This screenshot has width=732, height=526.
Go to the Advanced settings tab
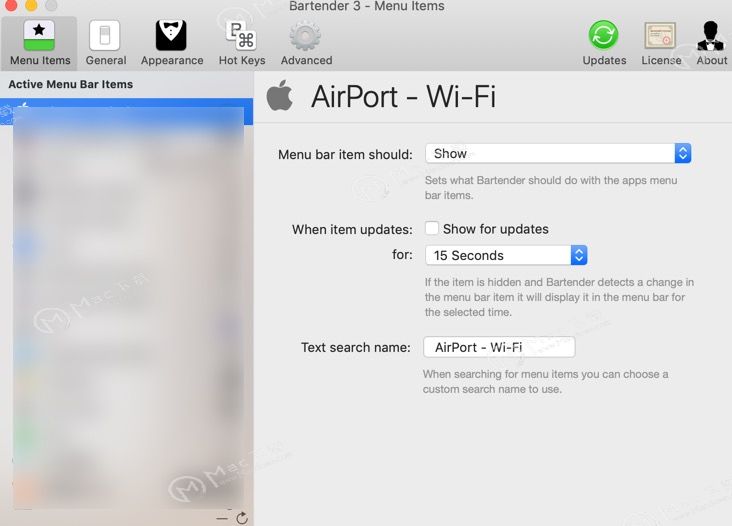[x=306, y=43]
